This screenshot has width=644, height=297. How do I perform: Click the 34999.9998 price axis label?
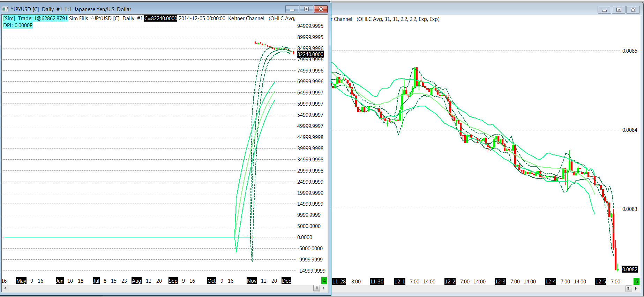(310, 160)
